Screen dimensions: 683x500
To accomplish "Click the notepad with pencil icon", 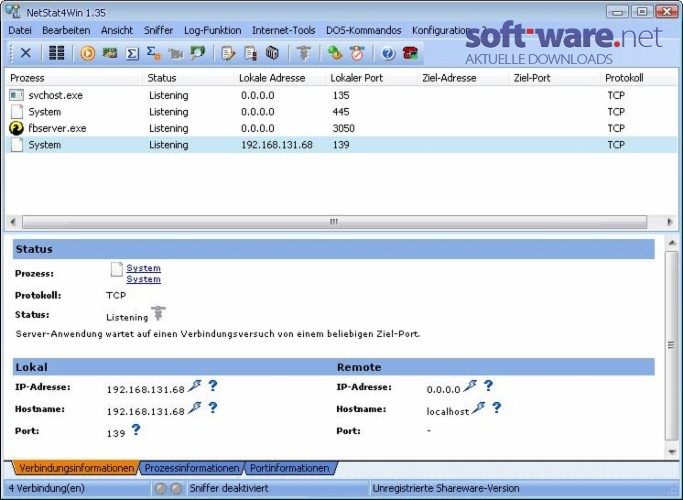I will coord(228,54).
